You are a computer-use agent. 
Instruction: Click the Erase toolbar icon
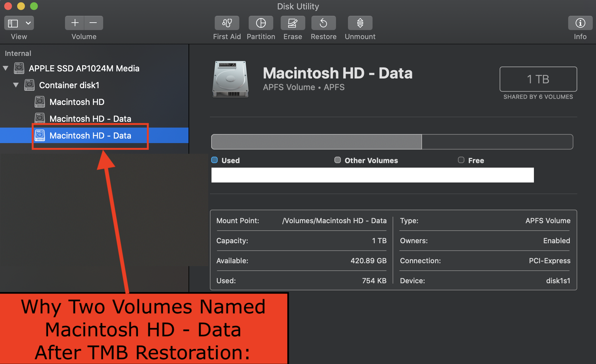pos(293,23)
